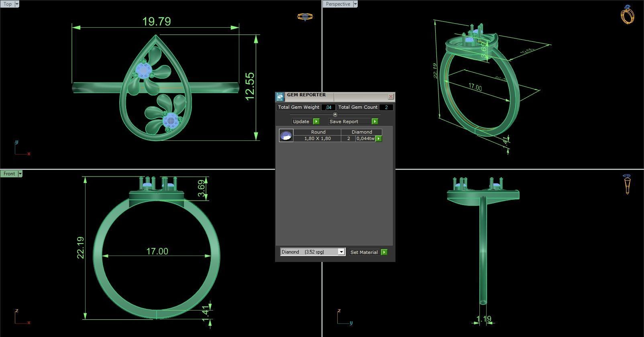Click the green arrow in the Round Diamond row

(x=379, y=138)
